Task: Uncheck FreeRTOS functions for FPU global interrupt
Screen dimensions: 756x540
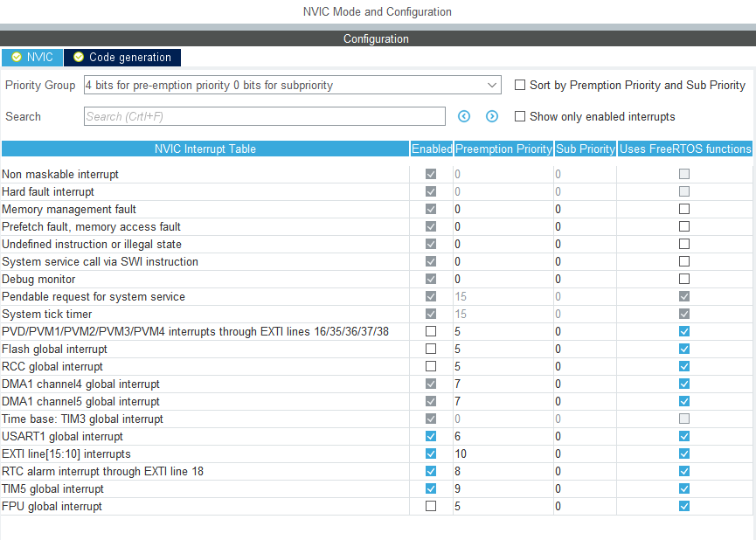Action: [x=684, y=506]
